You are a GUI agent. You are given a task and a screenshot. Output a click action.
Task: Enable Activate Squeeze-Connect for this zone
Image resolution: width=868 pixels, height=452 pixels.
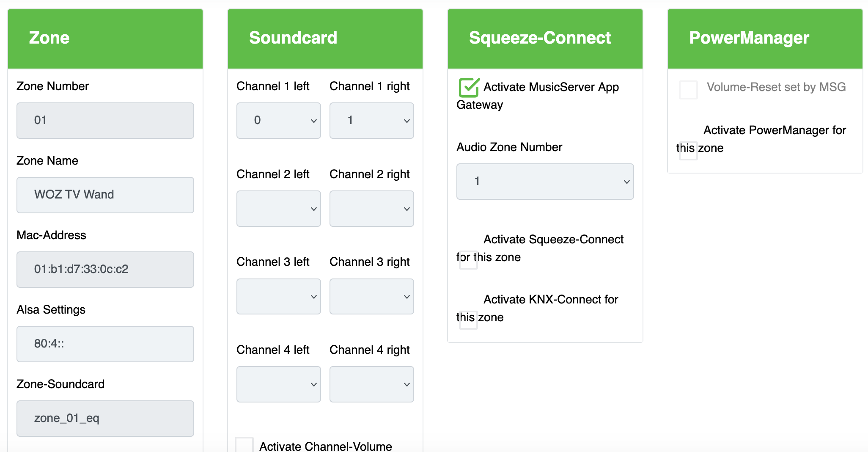(468, 260)
